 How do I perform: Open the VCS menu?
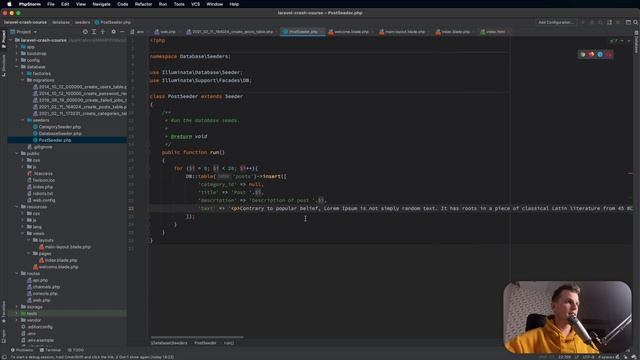coord(196,4)
